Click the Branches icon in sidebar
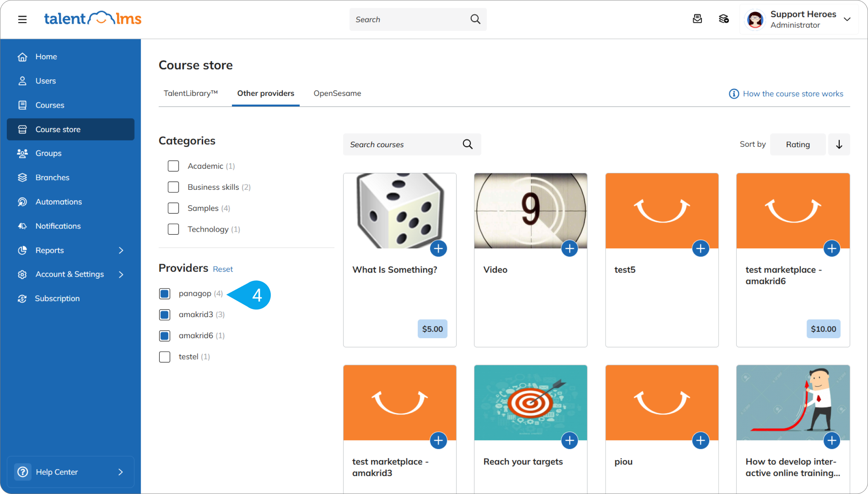This screenshot has height=494, width=868. click(x=23, y=177)
